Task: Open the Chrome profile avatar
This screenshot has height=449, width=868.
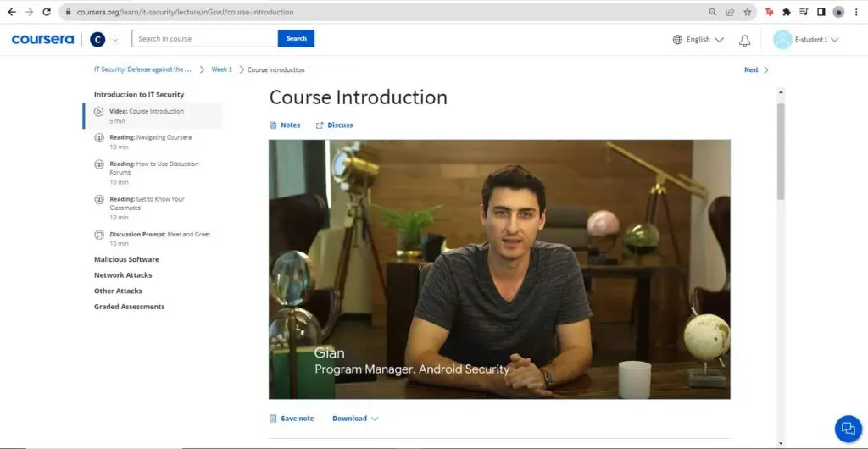Action: click(838, 12)
